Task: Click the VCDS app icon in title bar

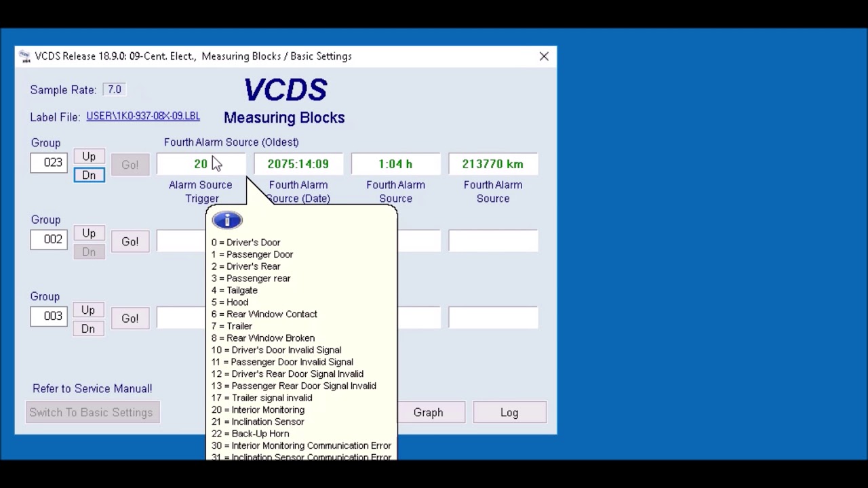Action: click(x=24, y=56)
